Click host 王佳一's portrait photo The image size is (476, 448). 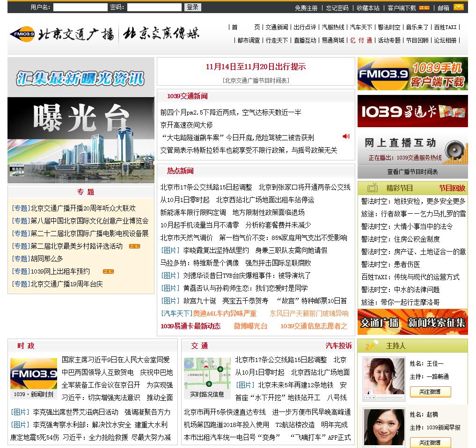[384, 379]
